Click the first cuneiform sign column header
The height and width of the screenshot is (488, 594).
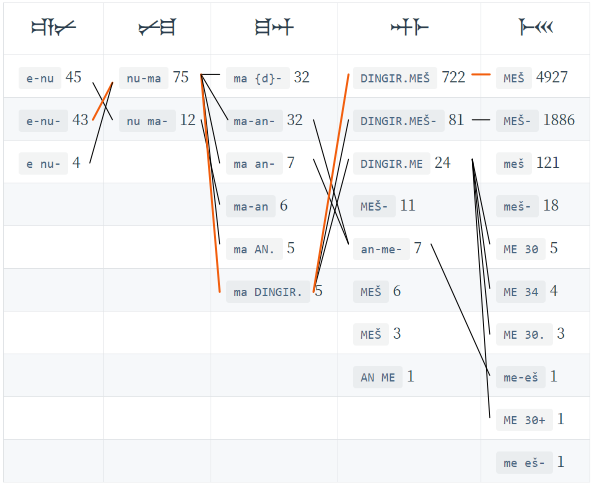(53, 27)
